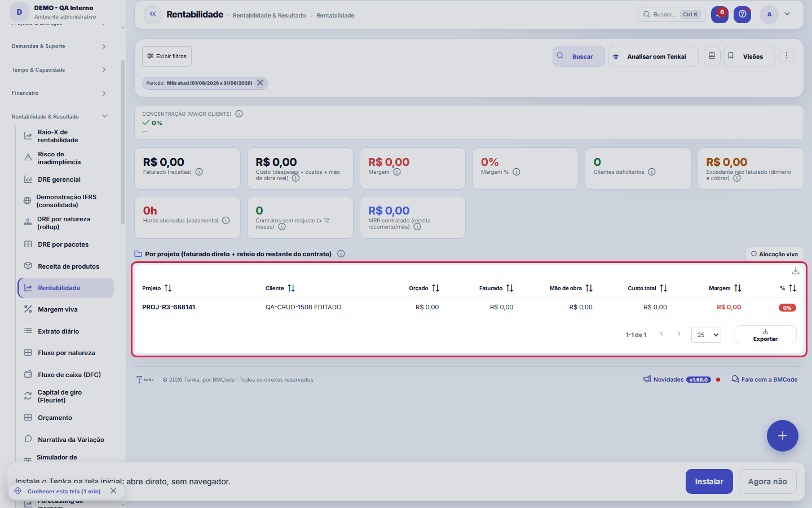Open DRE gerencial menu item
The image size is (812, 508).
click(x=65, y=179)
